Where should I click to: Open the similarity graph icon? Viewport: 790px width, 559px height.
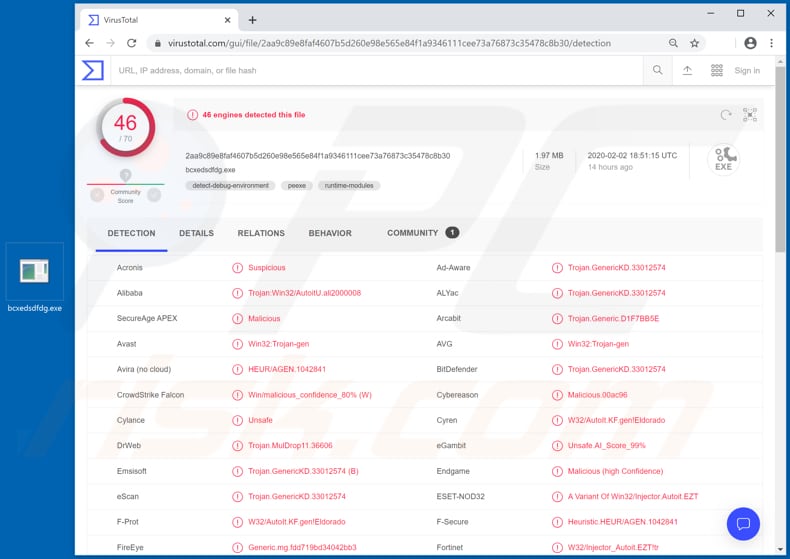click(750, 115)
